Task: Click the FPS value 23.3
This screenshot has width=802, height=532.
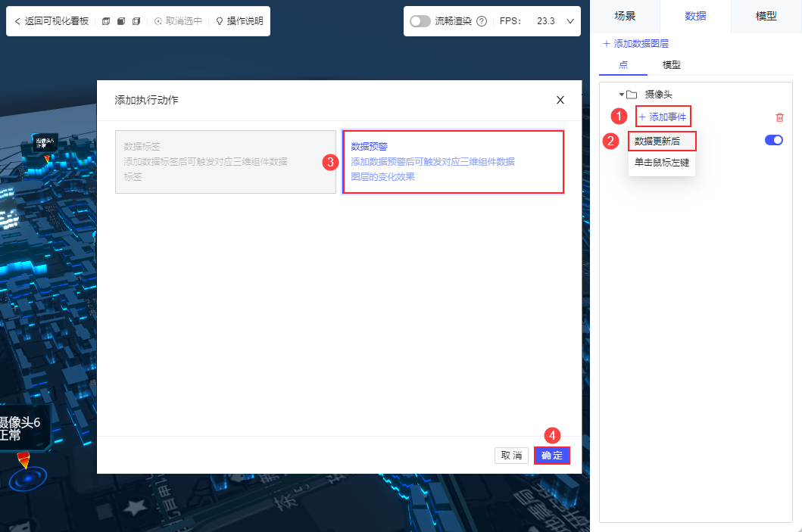Action: [x=546, y=21]
